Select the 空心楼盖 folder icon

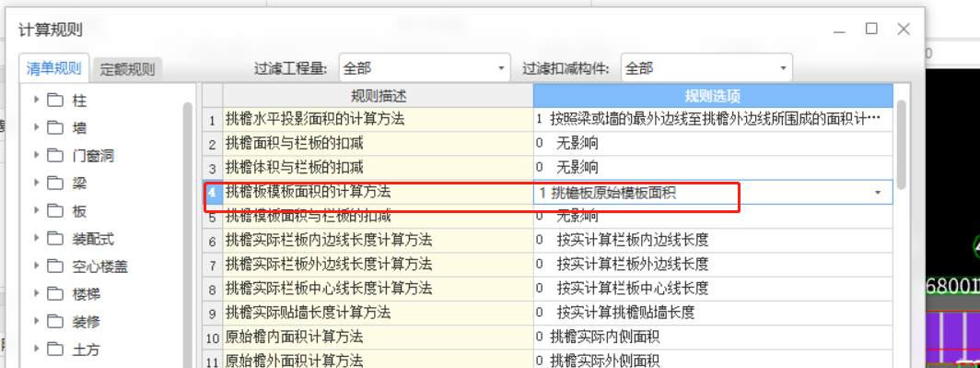pos(55,267)
